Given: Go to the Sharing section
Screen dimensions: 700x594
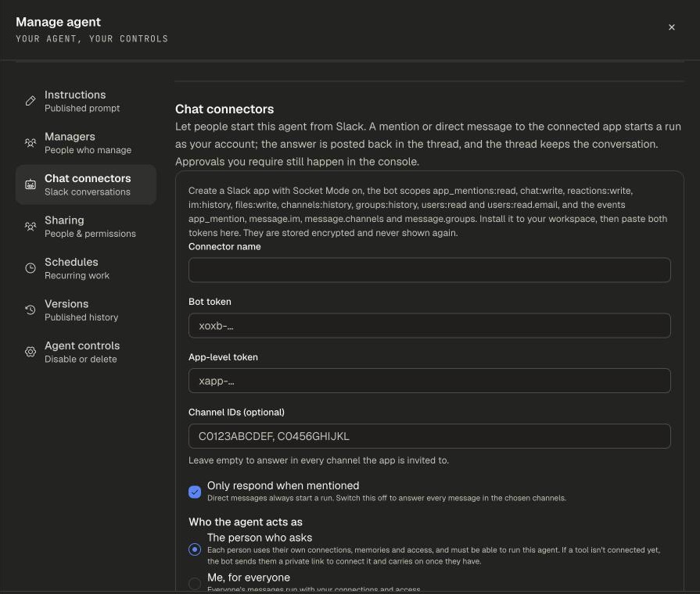Looking at the screenshot, I should (86, 226).
